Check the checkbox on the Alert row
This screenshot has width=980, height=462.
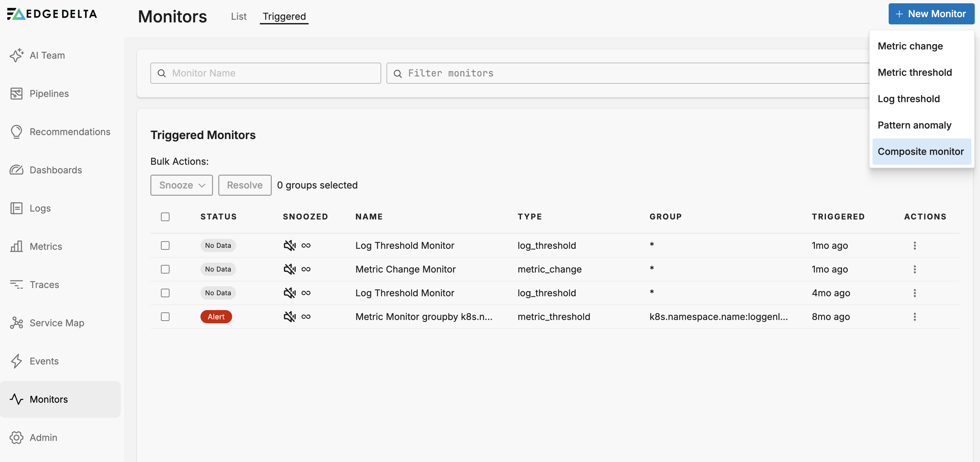pos(165,316)
